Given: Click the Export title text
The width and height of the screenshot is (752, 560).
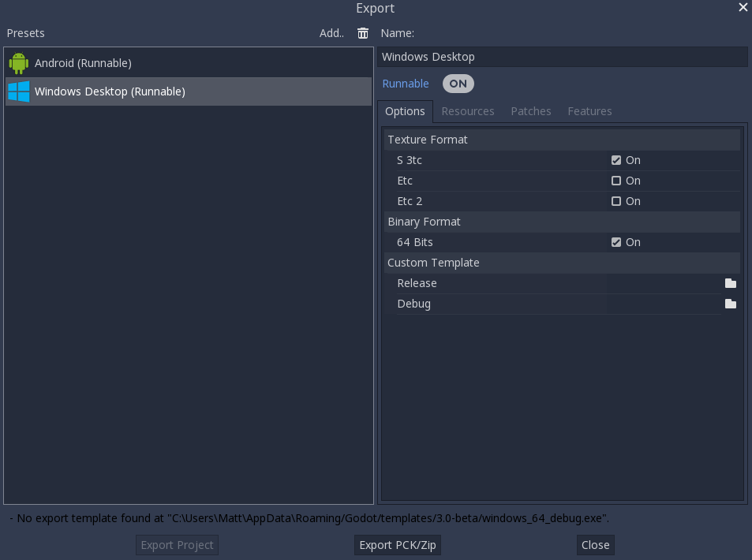Looking at the screenshot, I should tap(375, 8).
